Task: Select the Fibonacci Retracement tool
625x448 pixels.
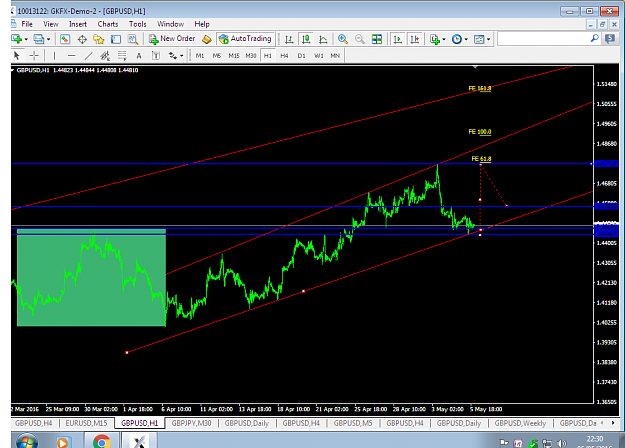Action: click(x=122, y=55)
